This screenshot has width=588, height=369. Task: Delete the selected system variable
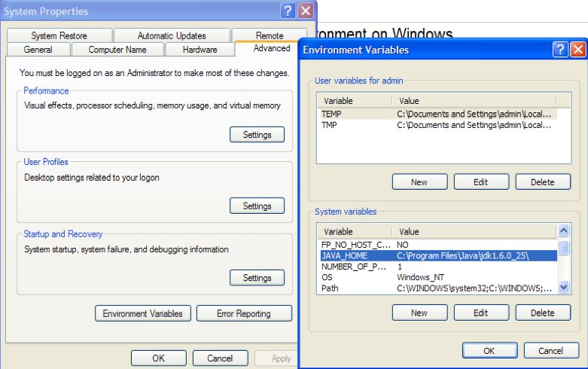pos(543,313)
